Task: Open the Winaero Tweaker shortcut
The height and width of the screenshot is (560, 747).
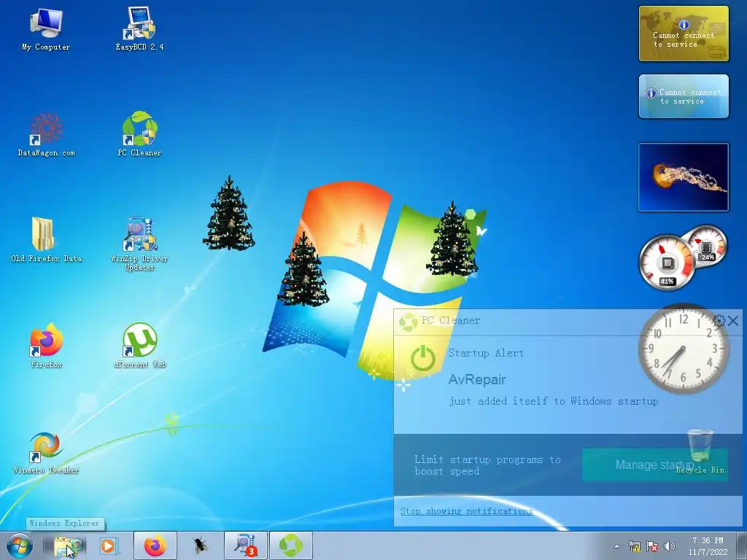Action: tap(46, 452)
